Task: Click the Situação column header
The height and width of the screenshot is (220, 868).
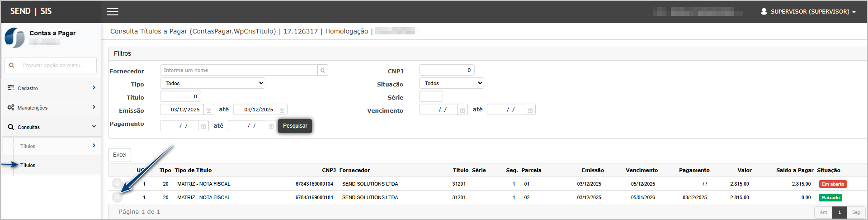Action: (x=829, y=170)
